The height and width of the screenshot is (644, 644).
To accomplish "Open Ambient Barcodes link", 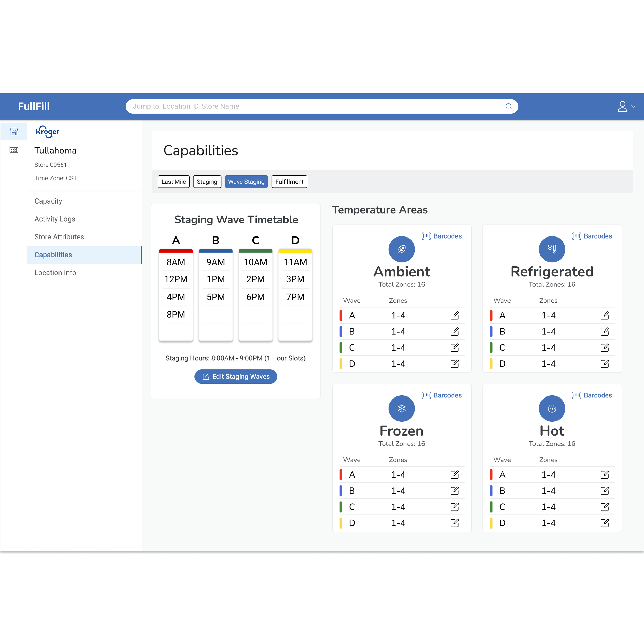I will tap(442, 236).
